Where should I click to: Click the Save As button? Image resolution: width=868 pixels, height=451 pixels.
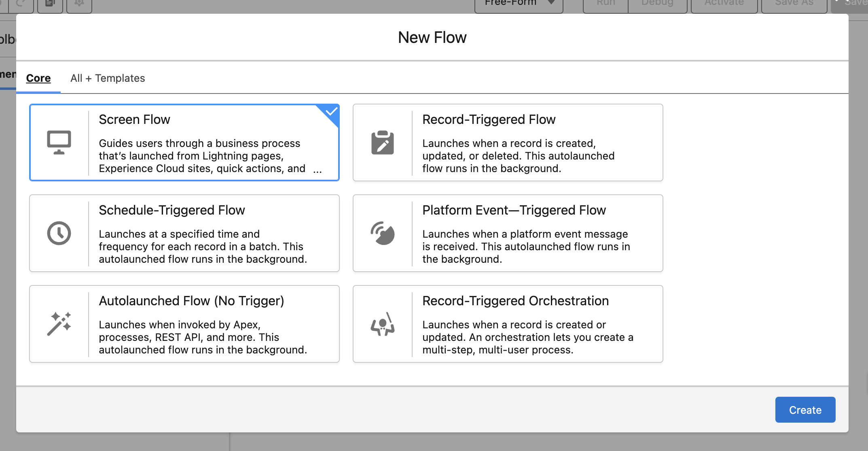click(794, 4)
